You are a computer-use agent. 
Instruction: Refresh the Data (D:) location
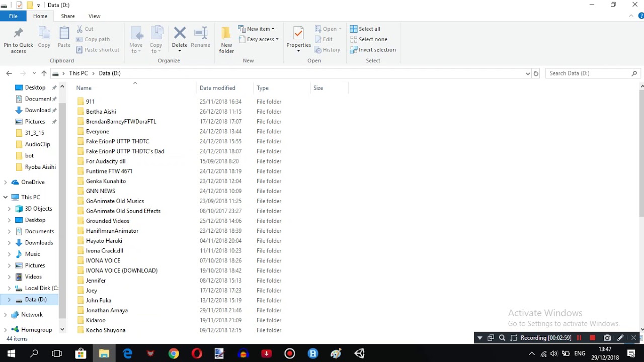coord(536,73)
